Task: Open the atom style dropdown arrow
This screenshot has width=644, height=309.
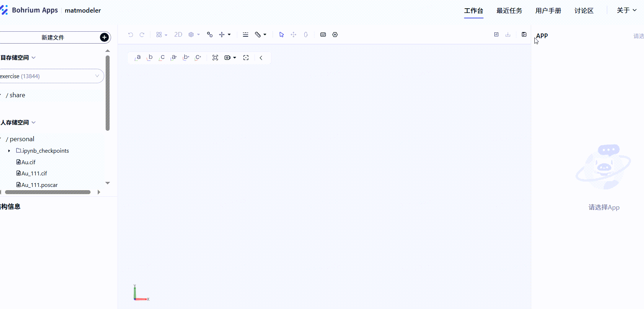Action: tap(166, 35)
